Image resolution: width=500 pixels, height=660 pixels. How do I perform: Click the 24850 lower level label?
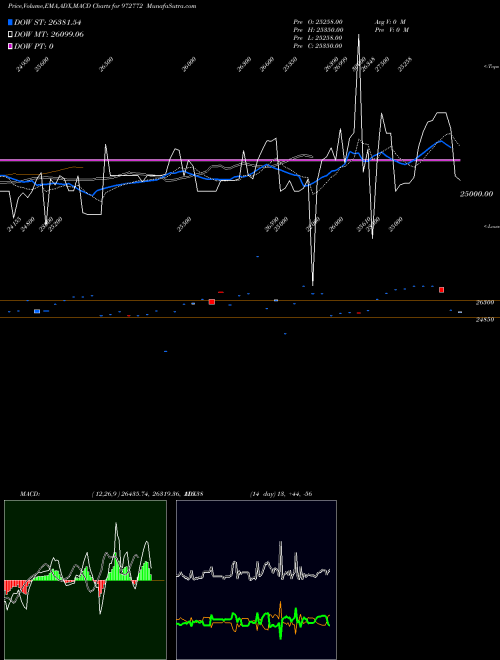(x=485, y=320)
